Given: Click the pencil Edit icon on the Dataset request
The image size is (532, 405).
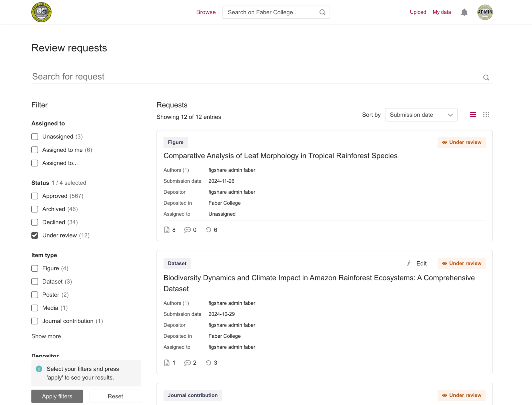Looking at the screenshot, I should coord(409,263).
